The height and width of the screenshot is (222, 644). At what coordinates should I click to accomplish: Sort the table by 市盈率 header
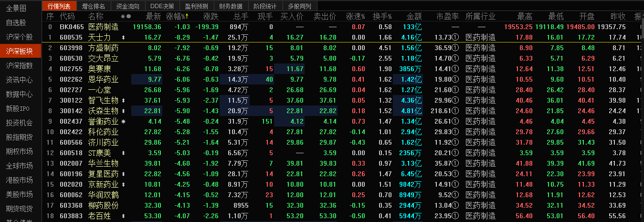coord(447,17)
